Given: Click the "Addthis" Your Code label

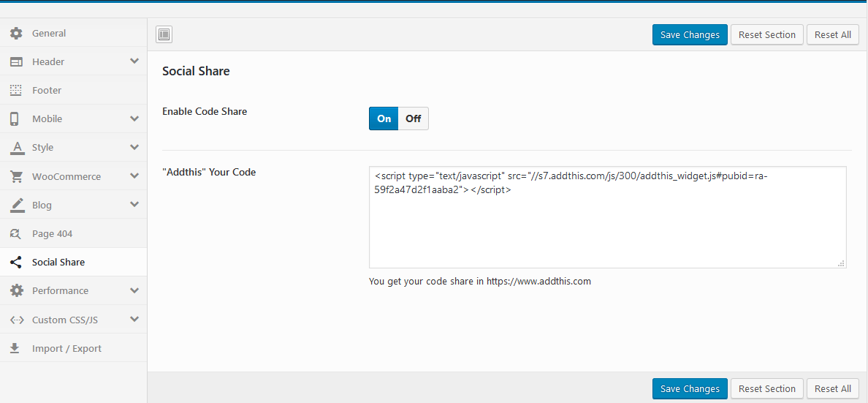Looking at the screenshot, I should pyautogui.click(x=209, y=172).
